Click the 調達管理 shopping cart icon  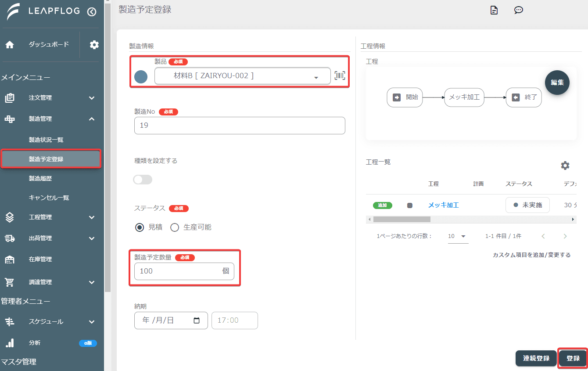(x=10, y=282)
